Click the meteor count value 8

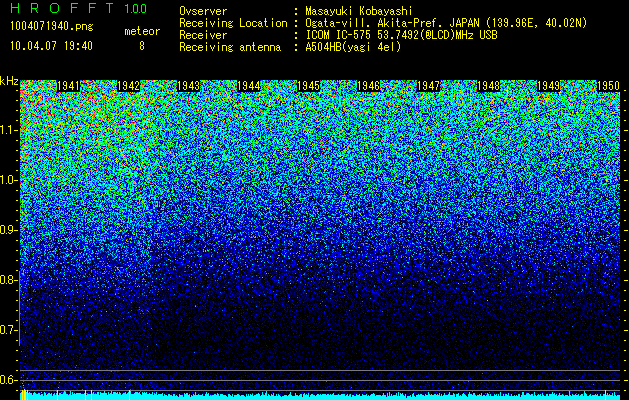[142, 46]
